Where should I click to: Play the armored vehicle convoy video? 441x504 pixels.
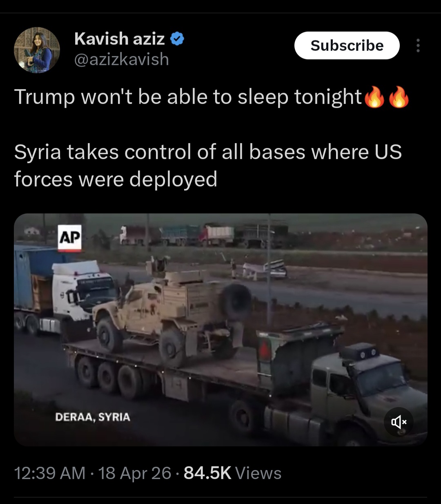[x=220, y=329]
